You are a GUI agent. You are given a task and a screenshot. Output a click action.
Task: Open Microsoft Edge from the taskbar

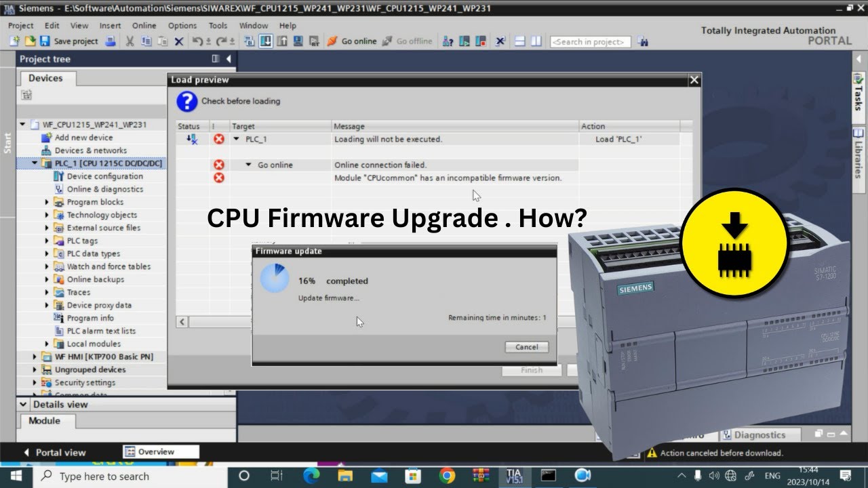click(x=311, y=476)
